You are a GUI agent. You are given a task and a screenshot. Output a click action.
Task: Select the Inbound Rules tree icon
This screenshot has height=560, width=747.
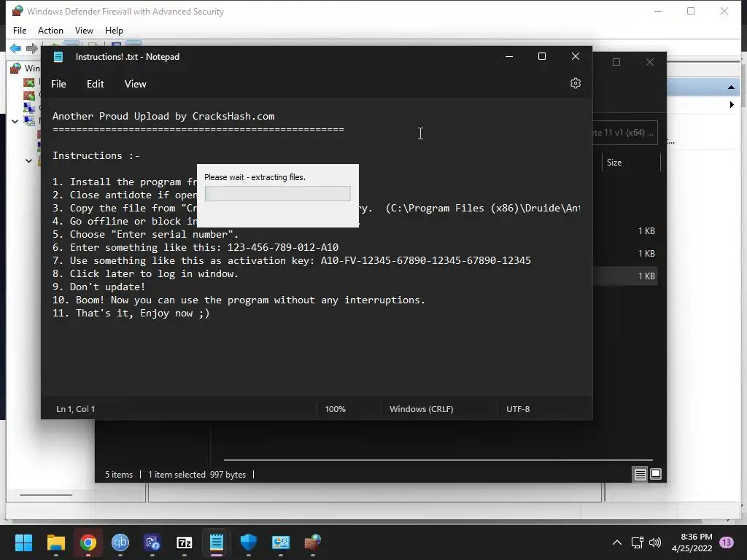[29, 82]
